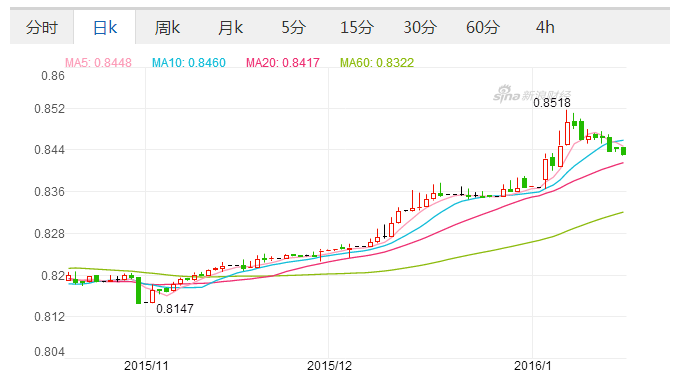Switch to the 15分 interval tab
Image resolution: width=683 pixels, height=374 pixels.
point(356,27)
